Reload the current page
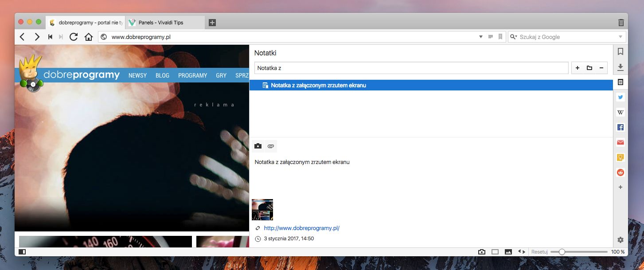This screenshot has height=270, width=644. [x=74, y=37]
